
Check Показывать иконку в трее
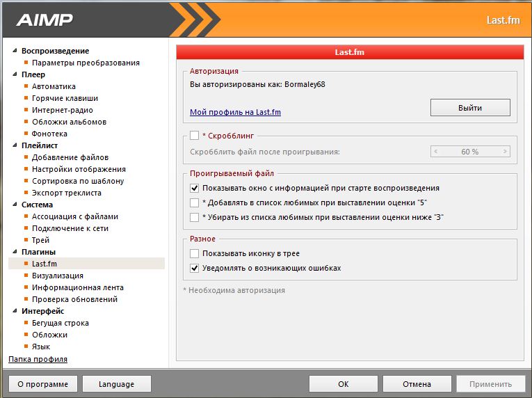195,253
